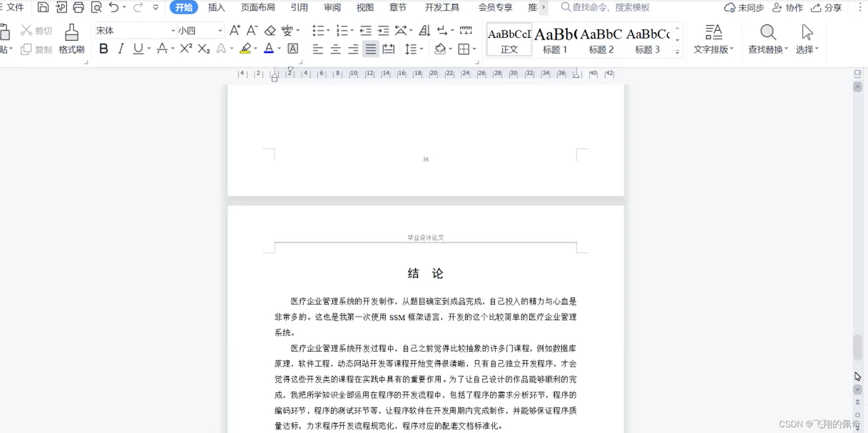Click the Save icon in the quick access bar
Image resolution: width=868 pixels, height=433 pixels.
point(43,7)
